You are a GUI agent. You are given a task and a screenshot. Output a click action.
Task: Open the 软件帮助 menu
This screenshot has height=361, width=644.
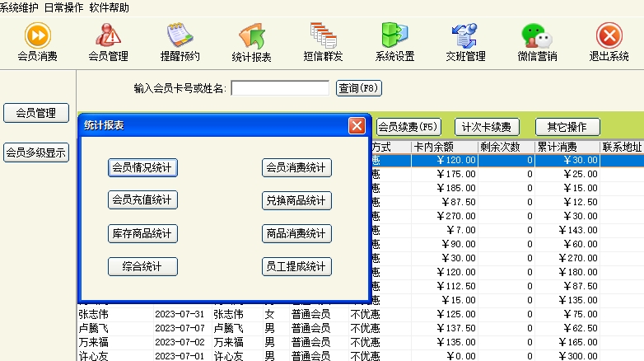pyautogui.click(x=110, y=7)
